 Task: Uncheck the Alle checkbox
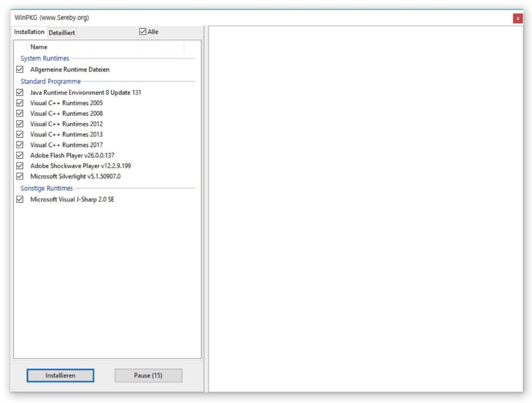[x=142, y=32]
